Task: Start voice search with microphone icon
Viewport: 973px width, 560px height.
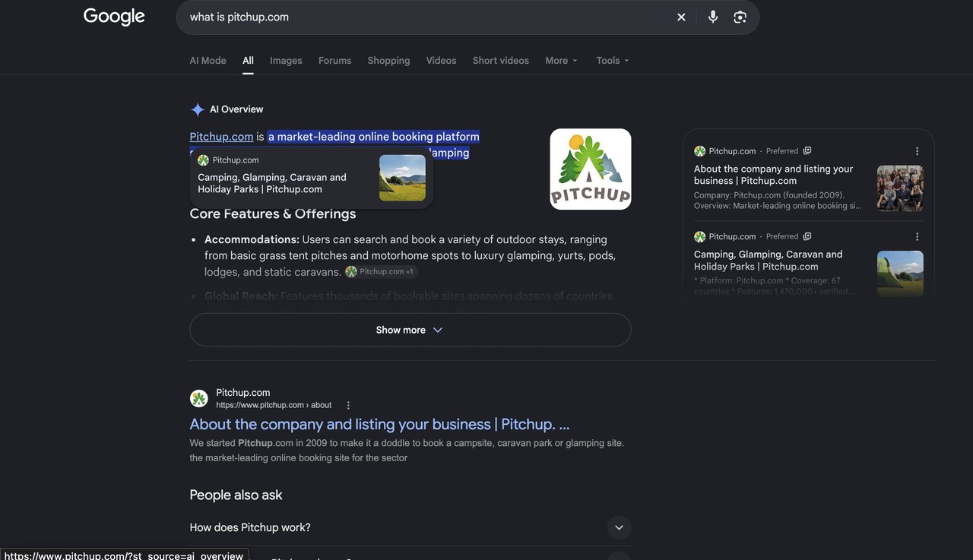Action: click(713, 17)
